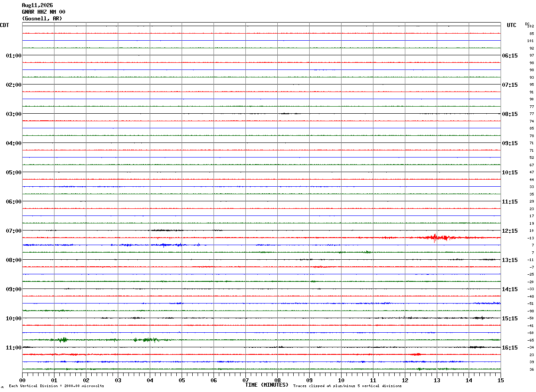Click the UTC timezone label
This screenshot has width=536, height=392.
pyautogui.click(x=512, y=25)
